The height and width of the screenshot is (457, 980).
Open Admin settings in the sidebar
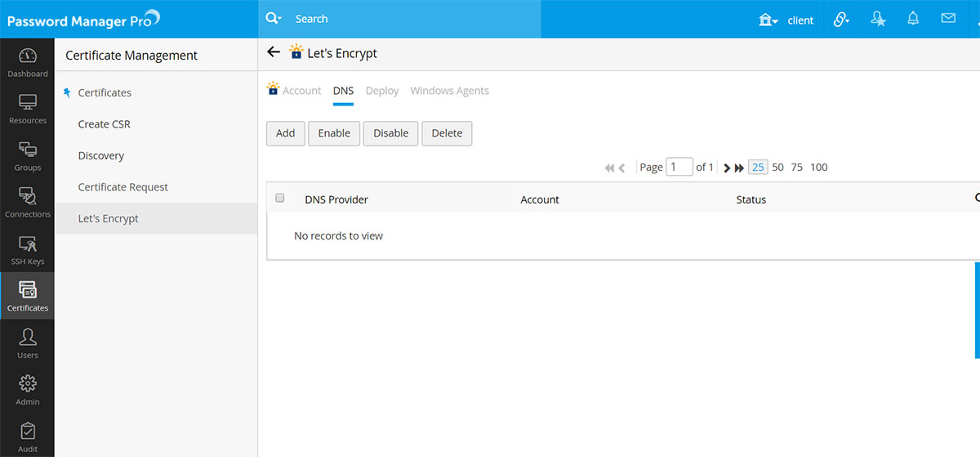(27, 391)
